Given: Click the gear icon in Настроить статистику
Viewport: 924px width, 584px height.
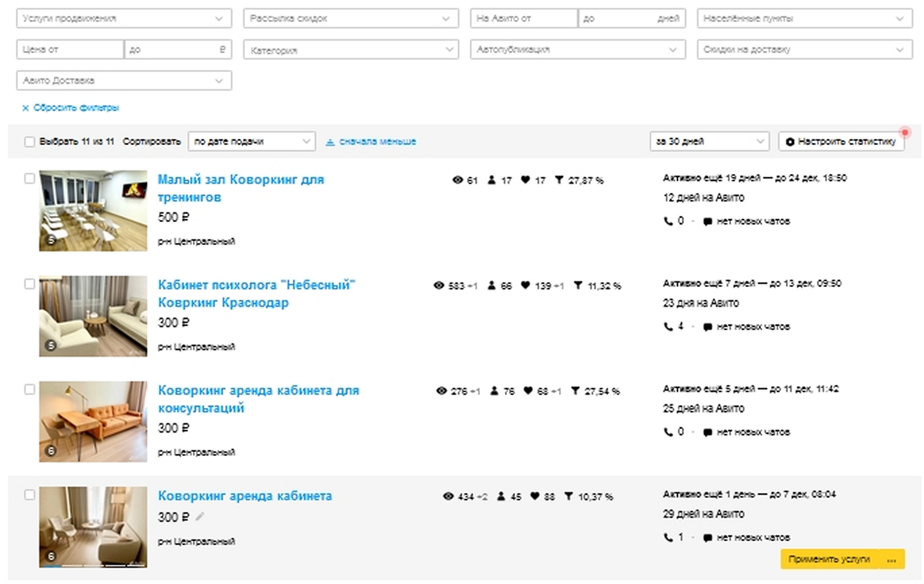Looking at the screenshot, I should (790, 142).
